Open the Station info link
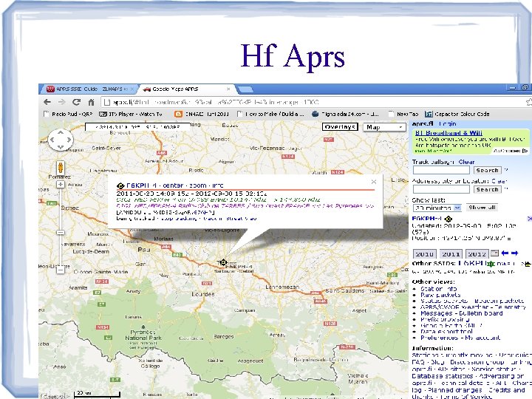Screen dimensions: 532x399 point(438,289)
